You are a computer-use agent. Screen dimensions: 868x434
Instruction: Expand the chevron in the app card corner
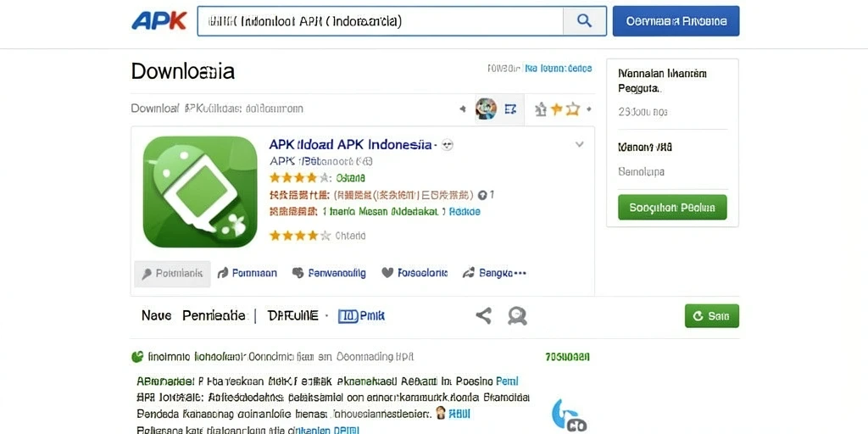580,144
